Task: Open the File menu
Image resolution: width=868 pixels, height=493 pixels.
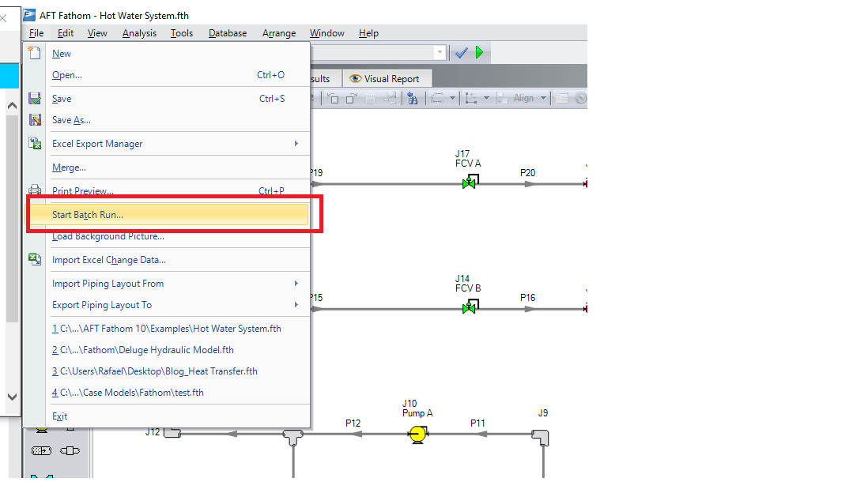Action: point(36,33)
